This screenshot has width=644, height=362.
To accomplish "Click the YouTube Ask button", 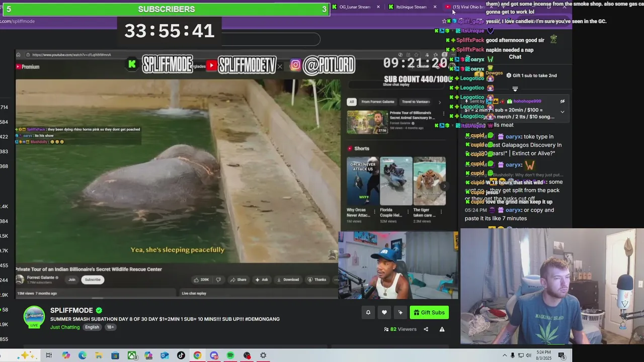I will [x=262, y=280].
